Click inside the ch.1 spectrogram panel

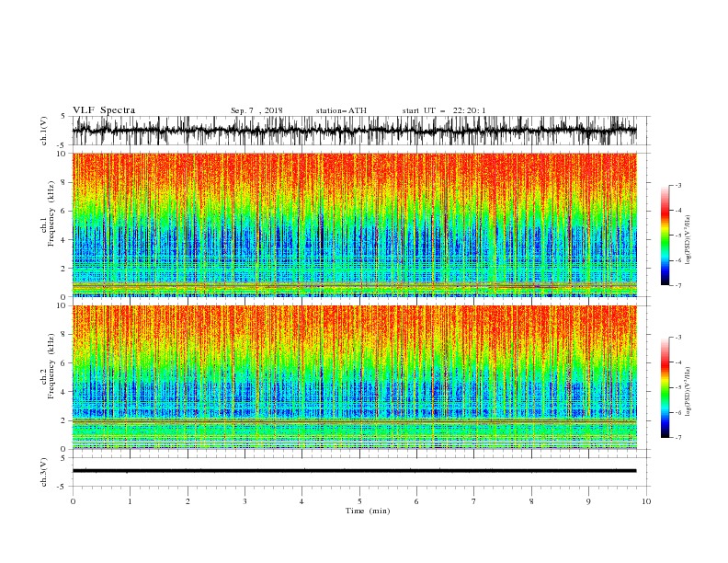(x=354, y=224)
